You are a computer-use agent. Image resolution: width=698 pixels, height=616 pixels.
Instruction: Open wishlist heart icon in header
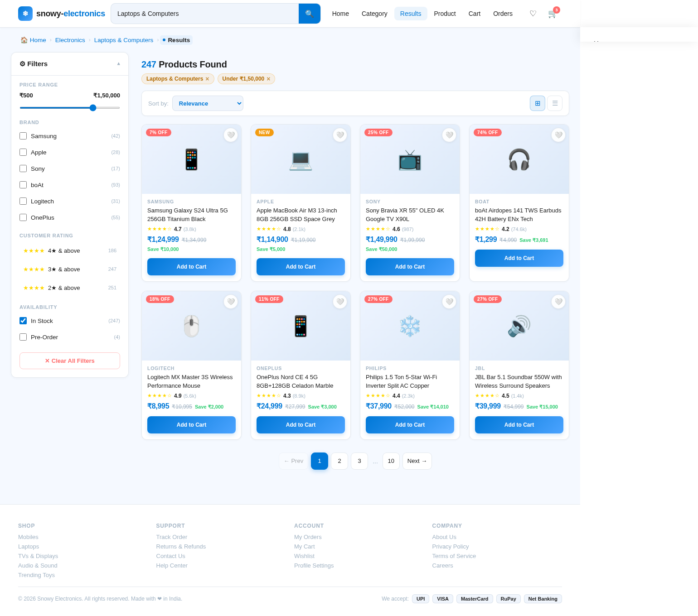pyautogui.click(x=533, y=14)
